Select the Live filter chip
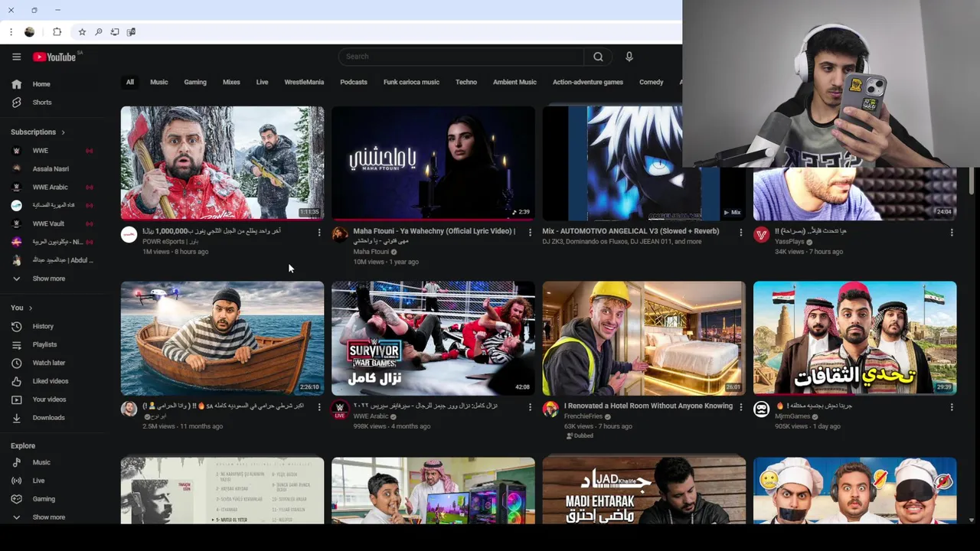 point(262,83)
